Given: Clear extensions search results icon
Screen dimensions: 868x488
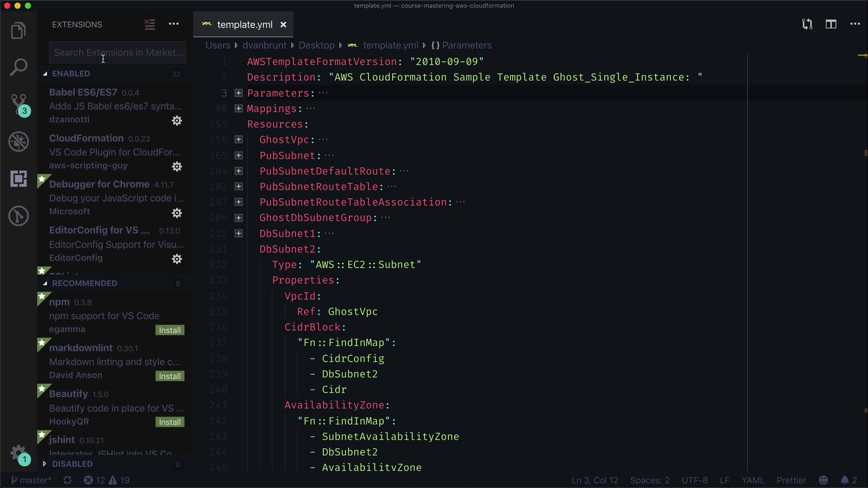Looking at the screenshot, I should [x=150, y=24].
